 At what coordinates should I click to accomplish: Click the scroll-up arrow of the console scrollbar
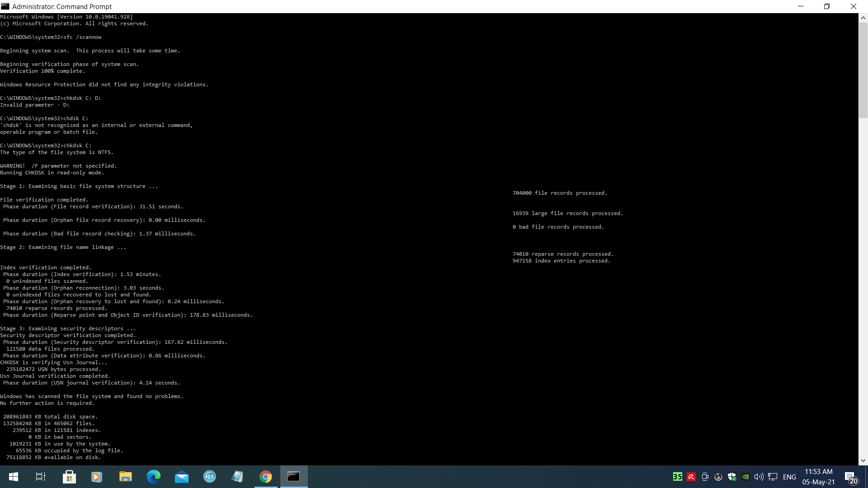point(863,18)
